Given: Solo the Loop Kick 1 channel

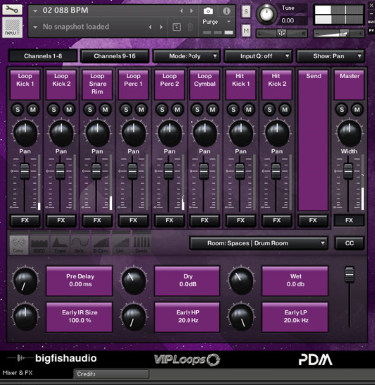Looking at the screenshot, I should tap(18, 109).
